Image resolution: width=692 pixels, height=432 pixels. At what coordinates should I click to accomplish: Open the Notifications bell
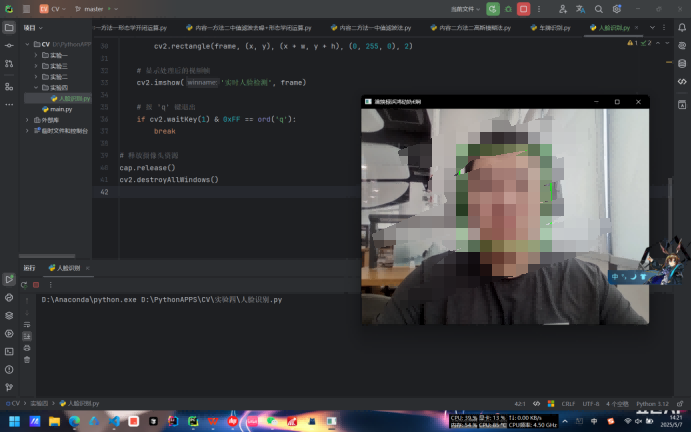pos(682,27)
